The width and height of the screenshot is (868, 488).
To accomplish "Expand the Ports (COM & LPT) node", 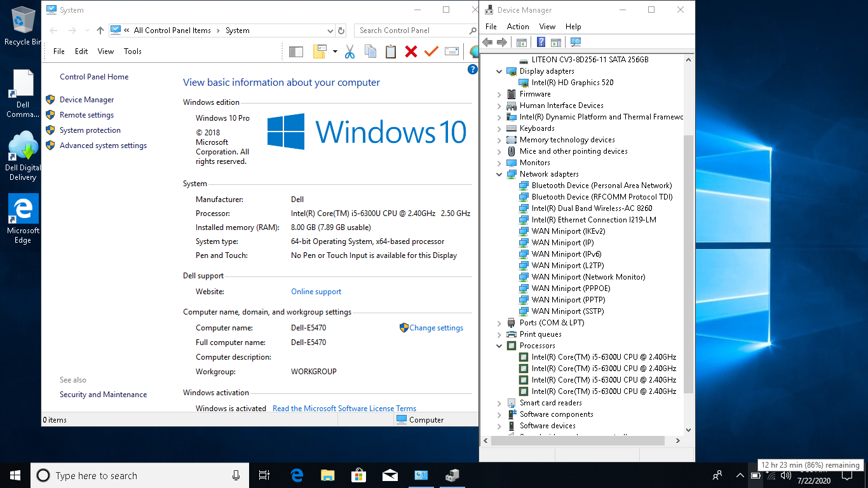I will [499, 323].
